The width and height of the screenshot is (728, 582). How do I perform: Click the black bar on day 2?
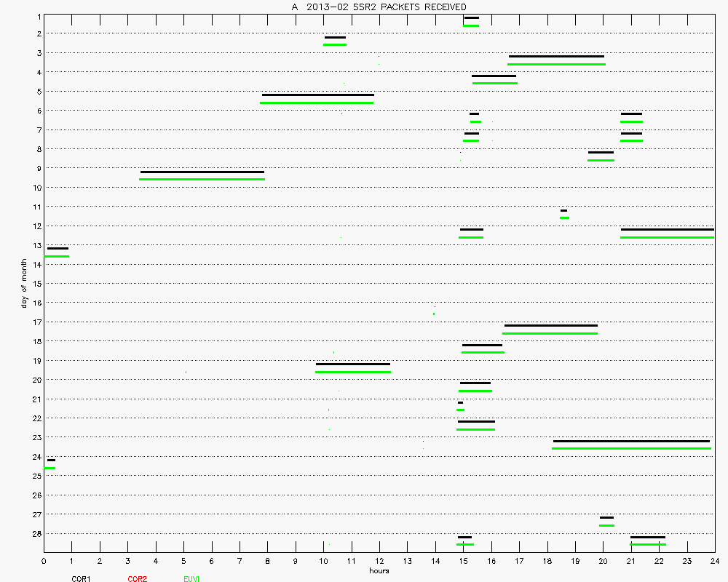click(335, 37)
